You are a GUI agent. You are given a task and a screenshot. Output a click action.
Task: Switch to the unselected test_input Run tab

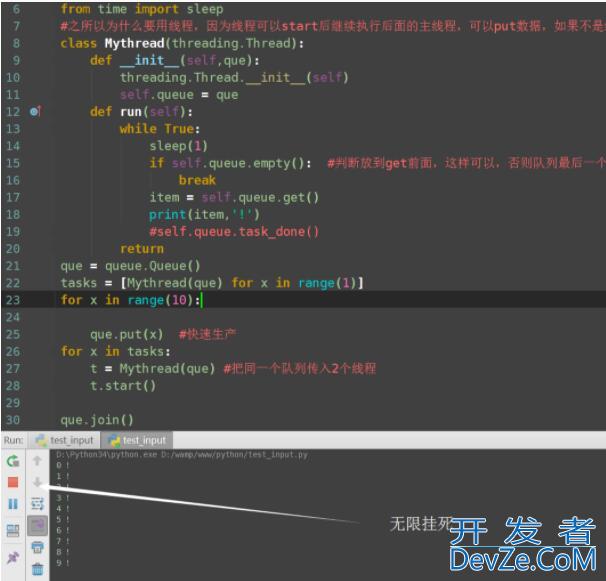[65, 440]
